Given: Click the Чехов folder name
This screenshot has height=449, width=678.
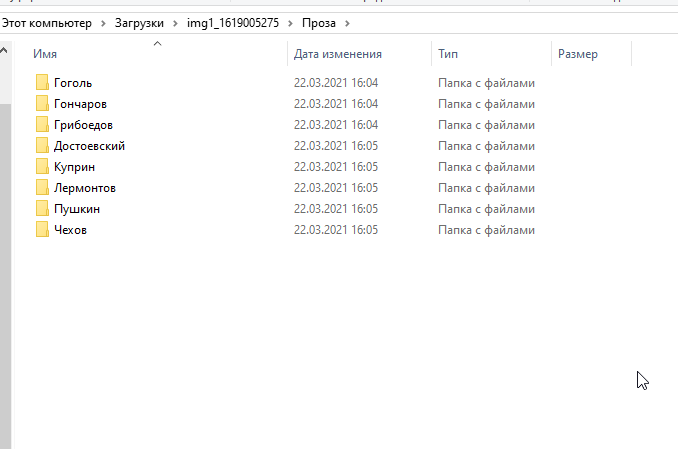Looking at the screenshot, I should (x=70, y=230).
